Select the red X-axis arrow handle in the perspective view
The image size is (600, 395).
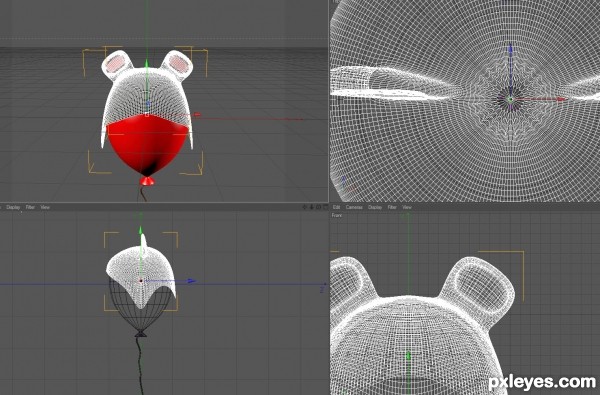[197, 114]
